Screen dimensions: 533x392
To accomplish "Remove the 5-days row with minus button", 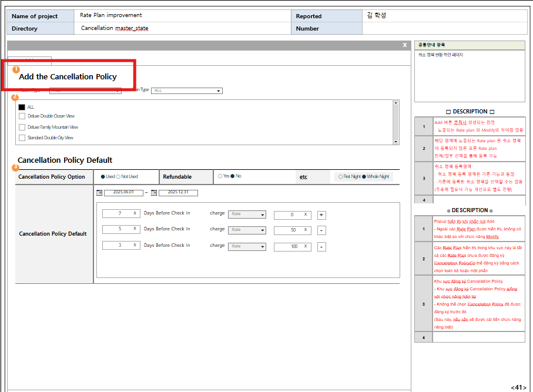I will [321, 230].
